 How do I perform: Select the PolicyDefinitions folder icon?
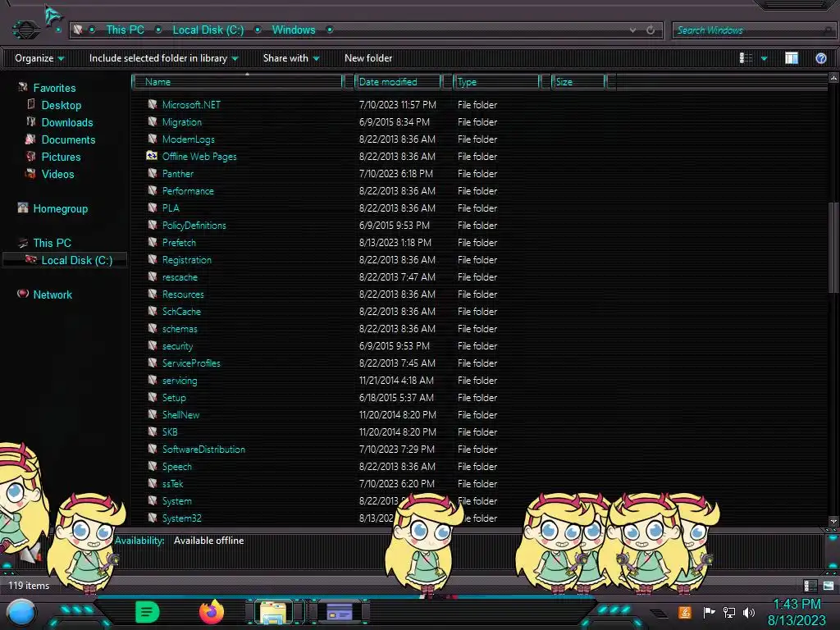[x=152, y=225]
